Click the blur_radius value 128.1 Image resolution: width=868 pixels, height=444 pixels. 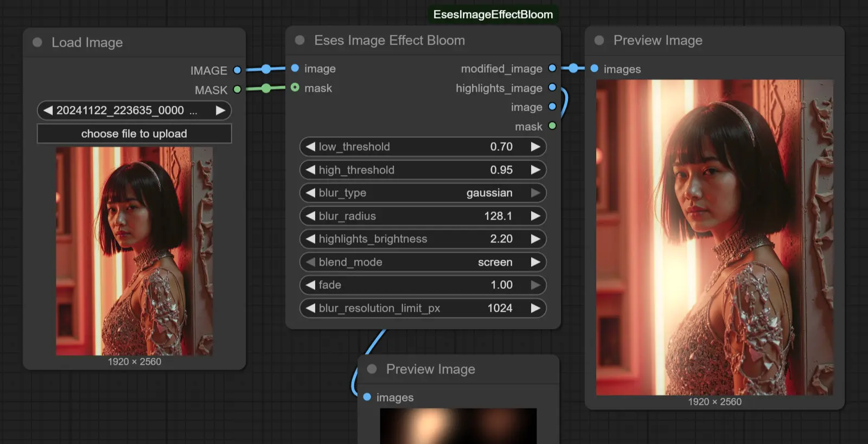pyautogui.click(x=498, y=216)
